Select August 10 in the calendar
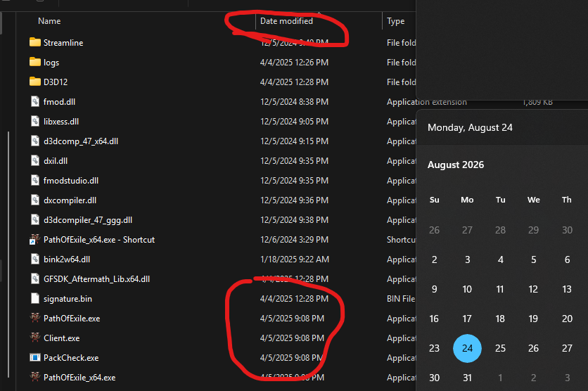The height and width of the screenshot is (391, 588). pyautogui.click(x=467, y=289)
